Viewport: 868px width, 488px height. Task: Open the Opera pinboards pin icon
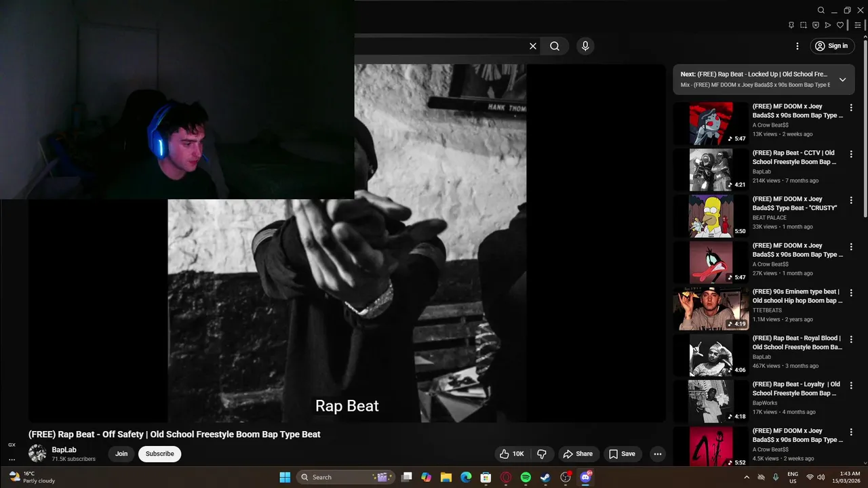pyautogui.click(x=791, y=25)
